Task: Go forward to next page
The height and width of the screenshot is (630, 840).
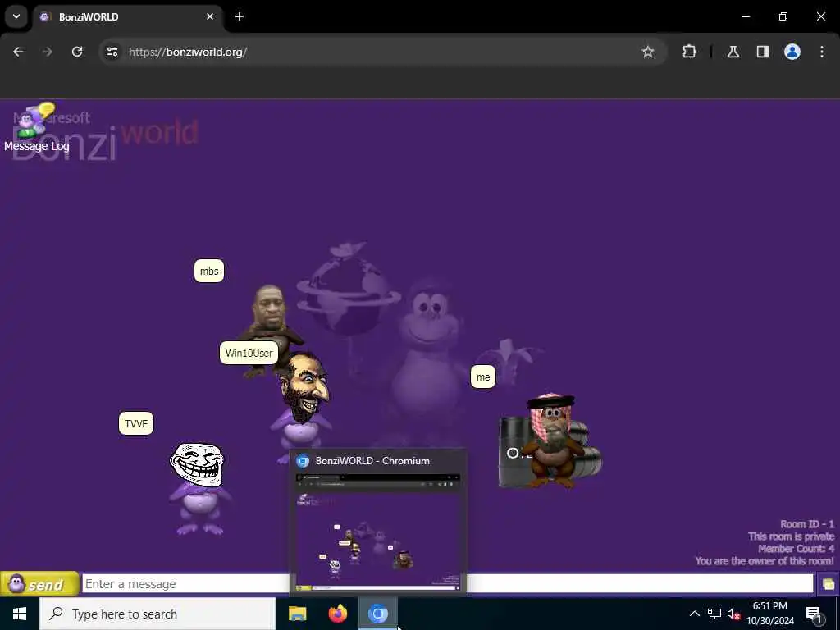Action: pyautogui.click(x=48, y=52)
